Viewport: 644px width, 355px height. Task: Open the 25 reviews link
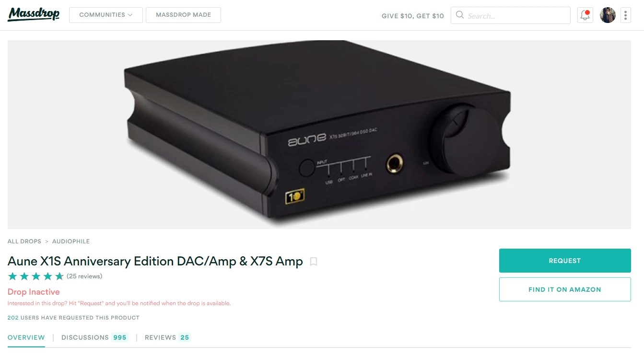pyautogui.click(x=84, y=276)
